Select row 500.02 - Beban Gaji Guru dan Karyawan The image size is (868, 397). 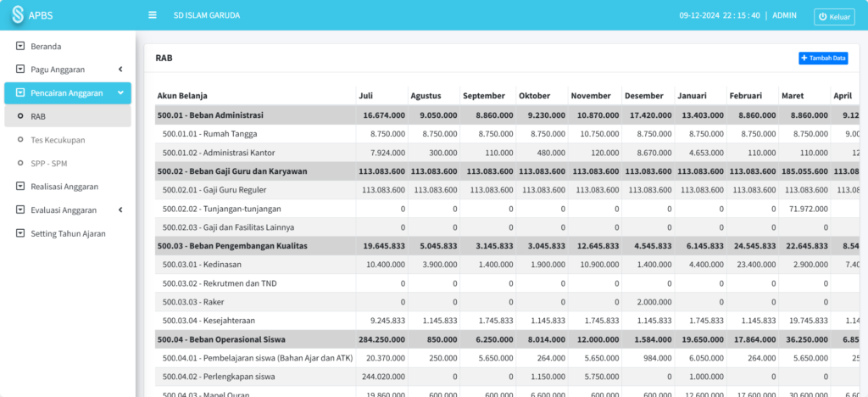(509, 171)
